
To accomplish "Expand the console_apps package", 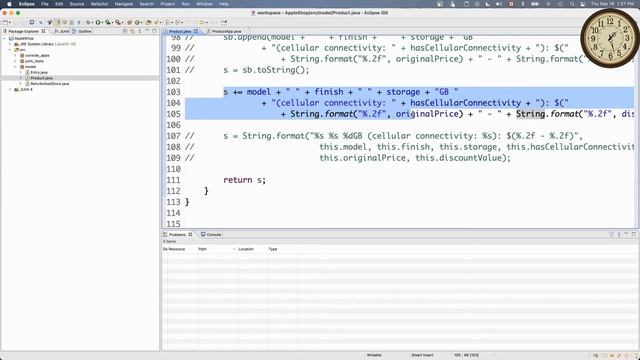I will coord(16,55).
